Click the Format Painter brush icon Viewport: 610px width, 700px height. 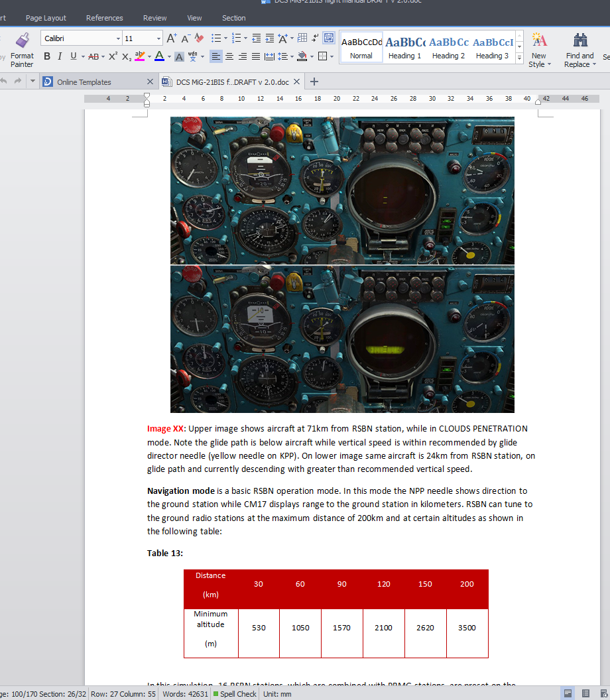point(23,40)
